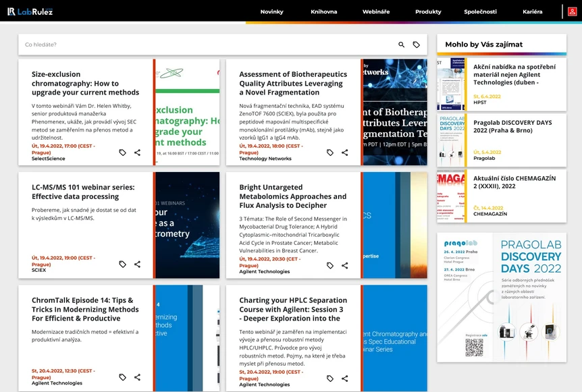This screenshot has width=582, height=392.
Task: Open LC-MS/MS 101 webinar series title
Action: [83, 192]
